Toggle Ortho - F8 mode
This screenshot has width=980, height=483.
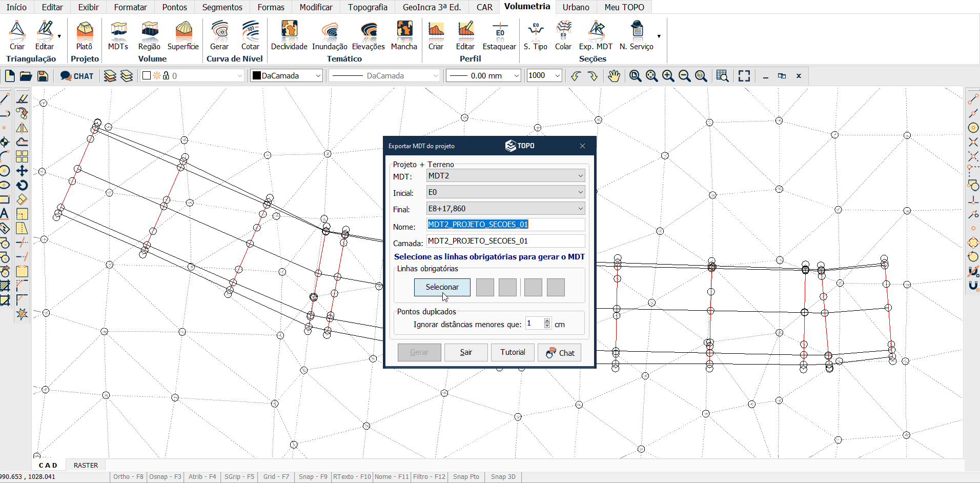click(128, 476)
